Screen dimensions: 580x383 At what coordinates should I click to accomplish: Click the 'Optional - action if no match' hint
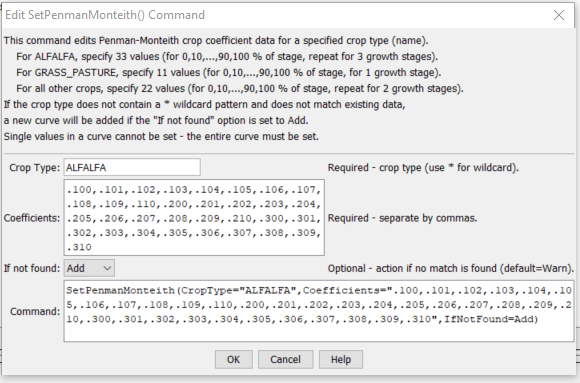click(x=451, y=268)
